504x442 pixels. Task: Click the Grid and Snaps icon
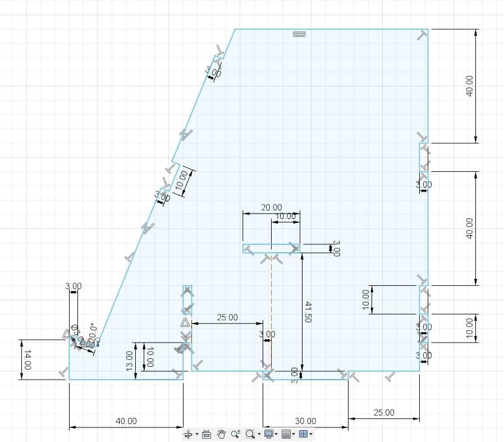pyautogui.click(x=286, y=434)
